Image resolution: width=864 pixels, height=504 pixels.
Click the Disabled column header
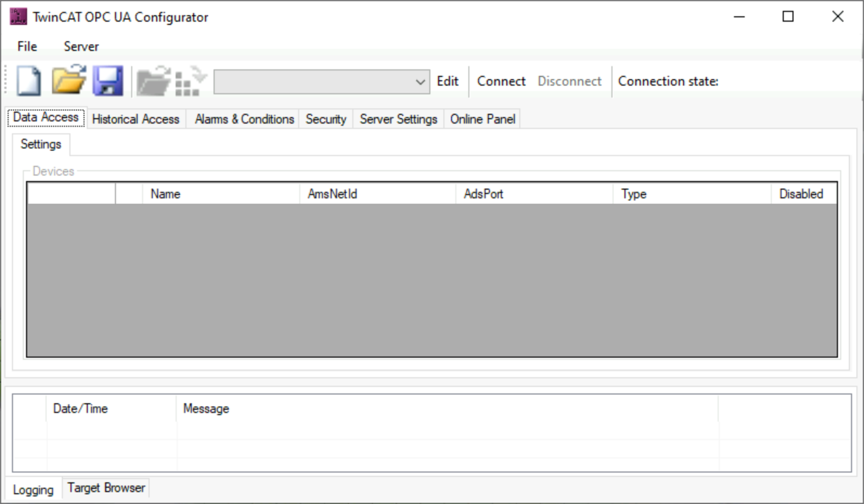(804, 194)
